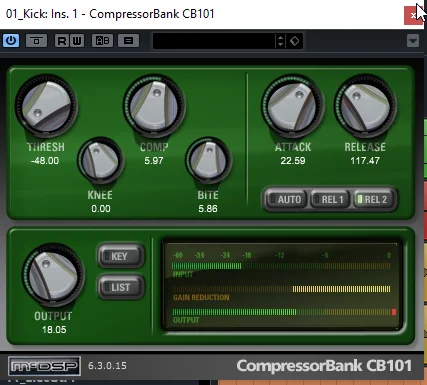This screenshot has width=427, height=385.
Task: Click the COMP value 5.97
Action: pos(154,161)
